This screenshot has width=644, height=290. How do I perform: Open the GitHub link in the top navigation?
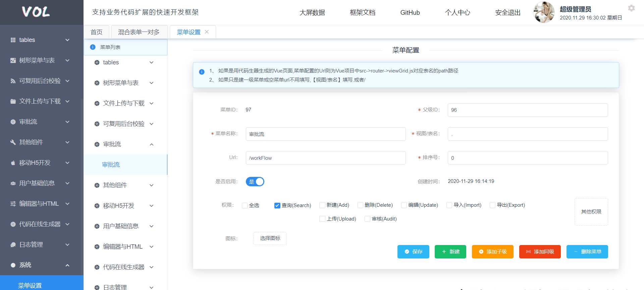(410, 12)
